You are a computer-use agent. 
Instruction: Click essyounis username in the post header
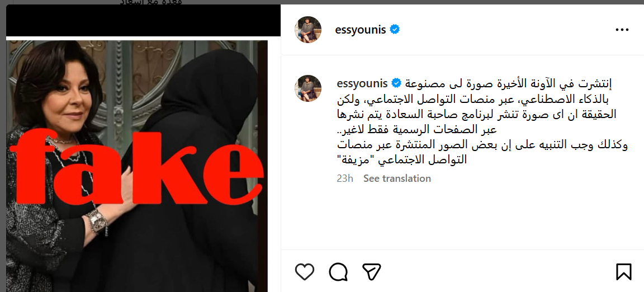click(361, 30)
